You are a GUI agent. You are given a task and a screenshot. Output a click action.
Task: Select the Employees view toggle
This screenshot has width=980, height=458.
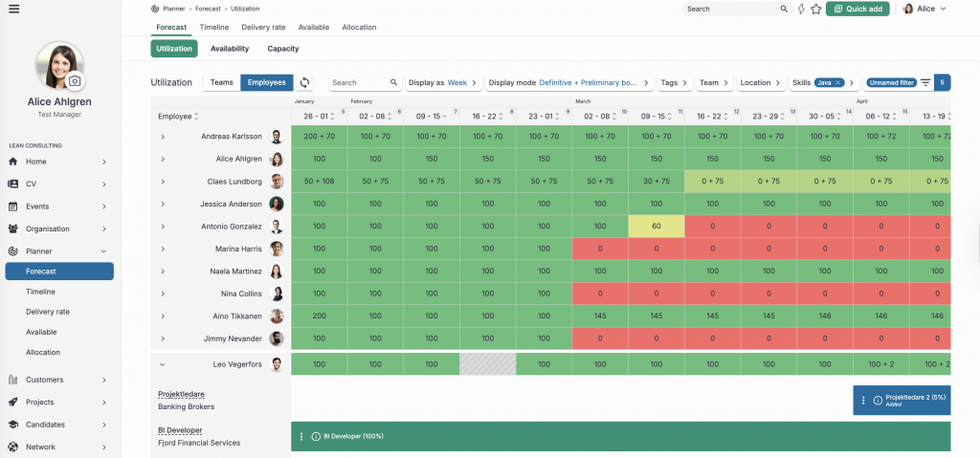(x=266, y=83)
